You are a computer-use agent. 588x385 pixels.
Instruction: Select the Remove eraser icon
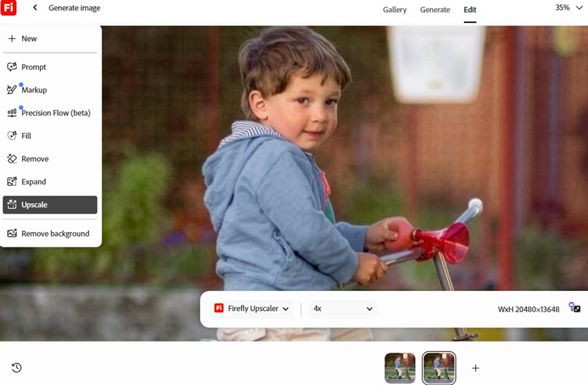click(x=12, y=159)
